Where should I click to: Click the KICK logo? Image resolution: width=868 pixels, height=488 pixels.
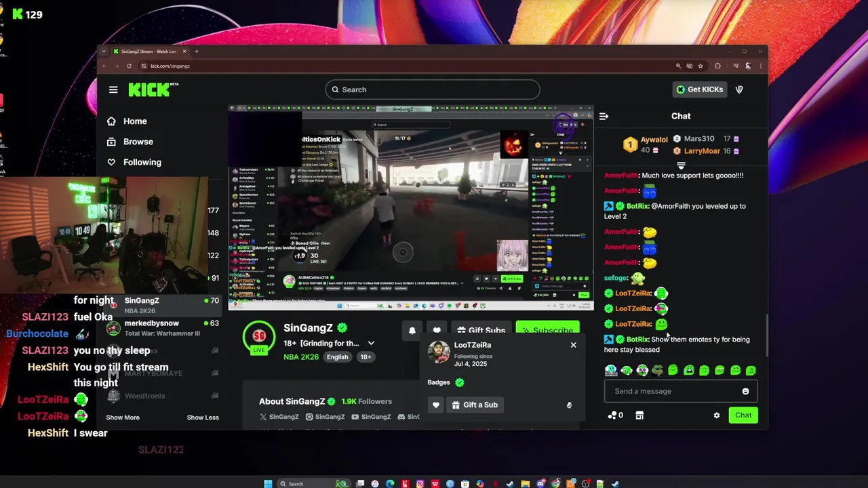[150, 89]
